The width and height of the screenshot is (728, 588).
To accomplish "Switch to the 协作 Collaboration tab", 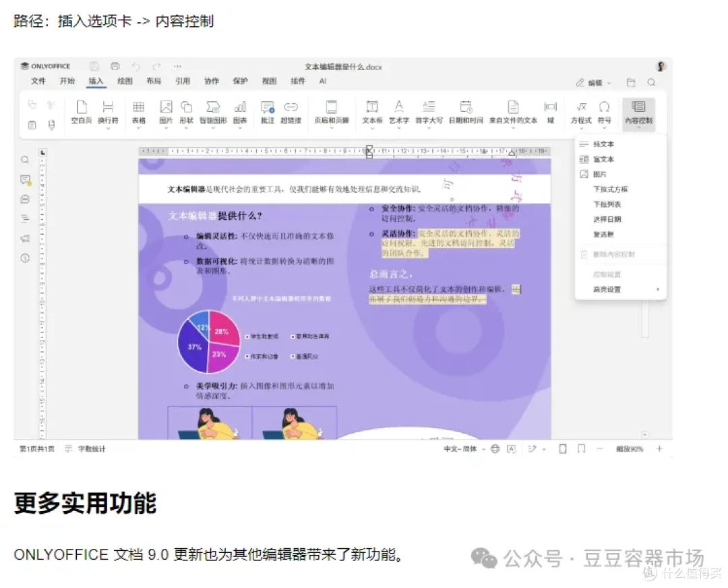I will (x=212, y=81).
